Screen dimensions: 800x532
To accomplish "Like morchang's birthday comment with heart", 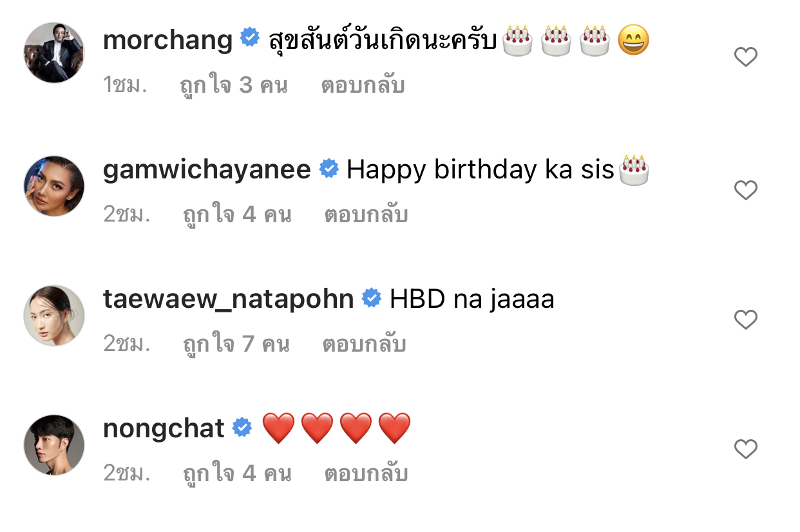I will [x=746, y=58].
